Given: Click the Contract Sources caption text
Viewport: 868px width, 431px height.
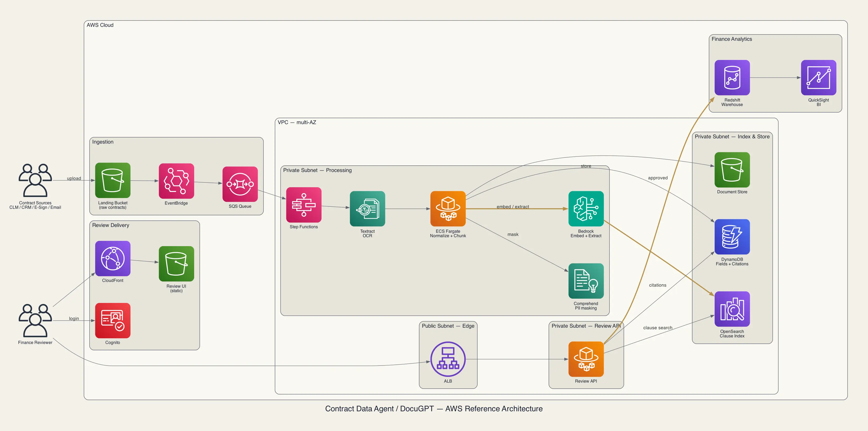Looking at the screenshot, I should (35, 205).
